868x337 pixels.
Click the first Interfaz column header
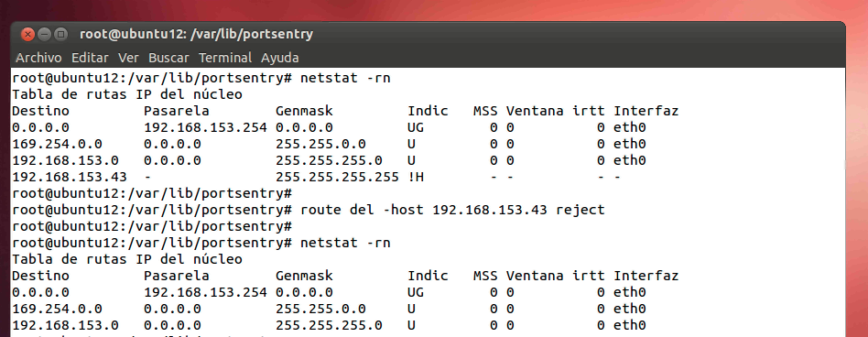pyautogui.click(x=646, y=111)
